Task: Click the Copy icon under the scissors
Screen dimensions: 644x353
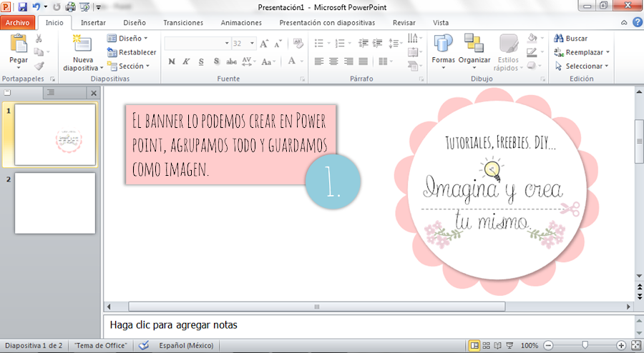Action: coord(39,52)
